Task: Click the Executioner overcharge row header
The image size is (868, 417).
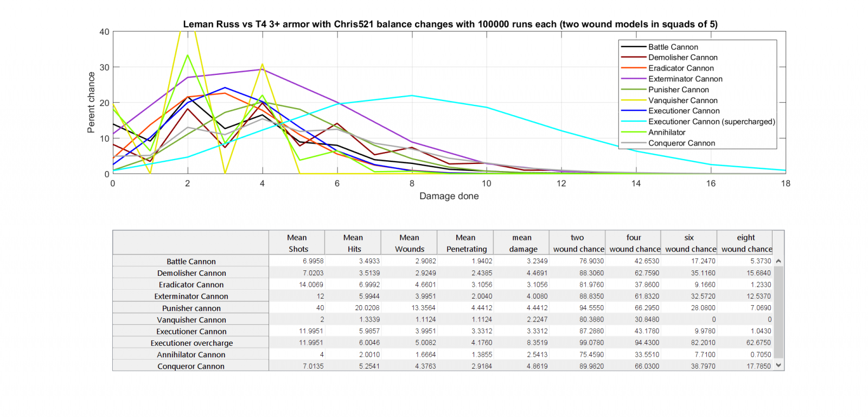Action: pyautogui.click(x=191, y=343)
